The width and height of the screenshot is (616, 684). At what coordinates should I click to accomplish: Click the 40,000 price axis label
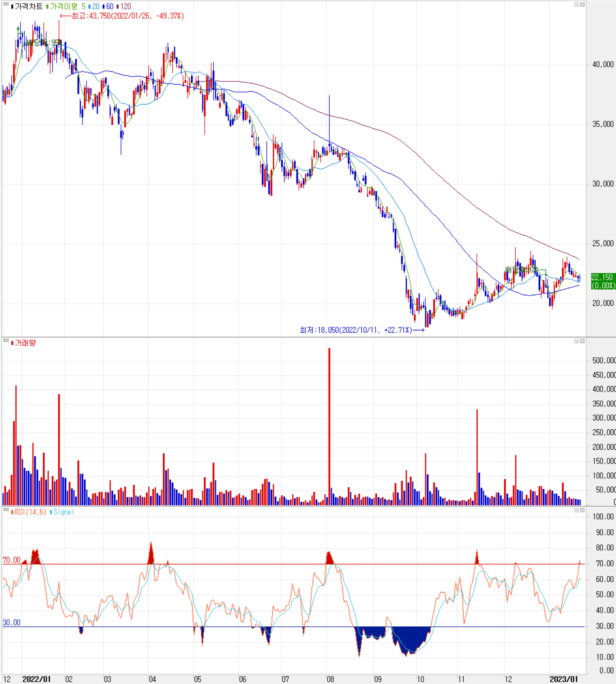(x=603, y=64)
